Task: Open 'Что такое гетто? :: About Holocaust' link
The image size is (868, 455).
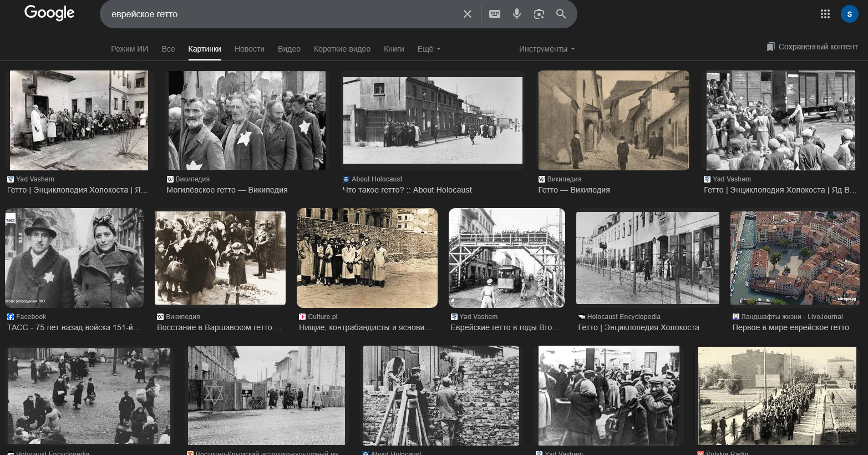Action: (x=407, y=190)
